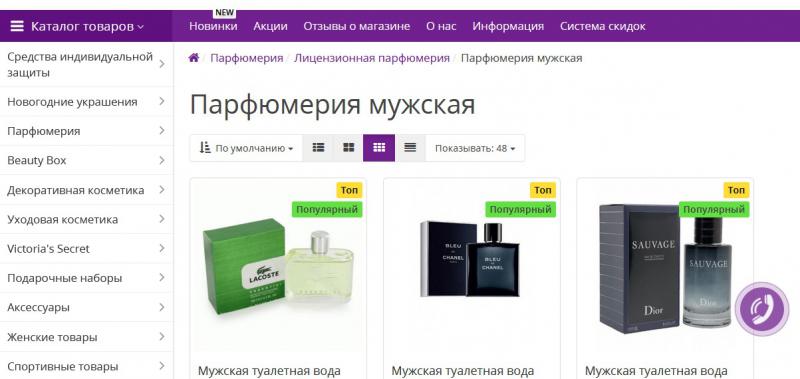800x379 pixels.
Task: Open Женские товары category
Action: 52,337
